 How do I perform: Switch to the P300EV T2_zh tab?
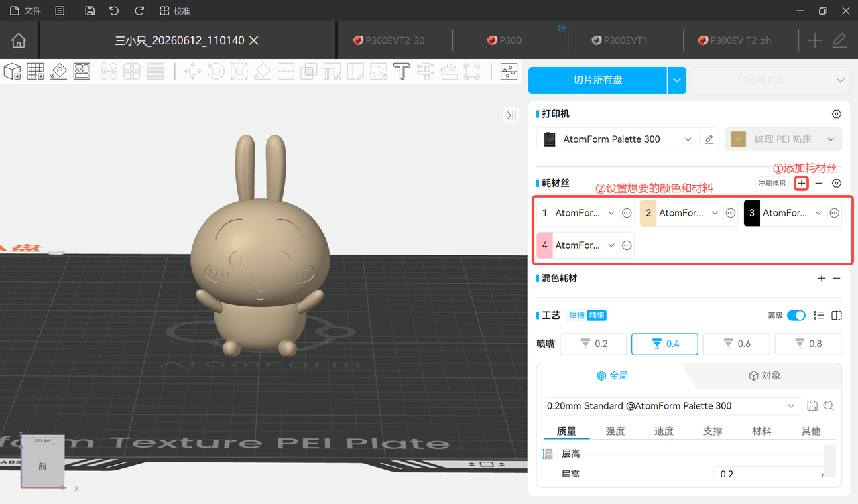point(735,40)
